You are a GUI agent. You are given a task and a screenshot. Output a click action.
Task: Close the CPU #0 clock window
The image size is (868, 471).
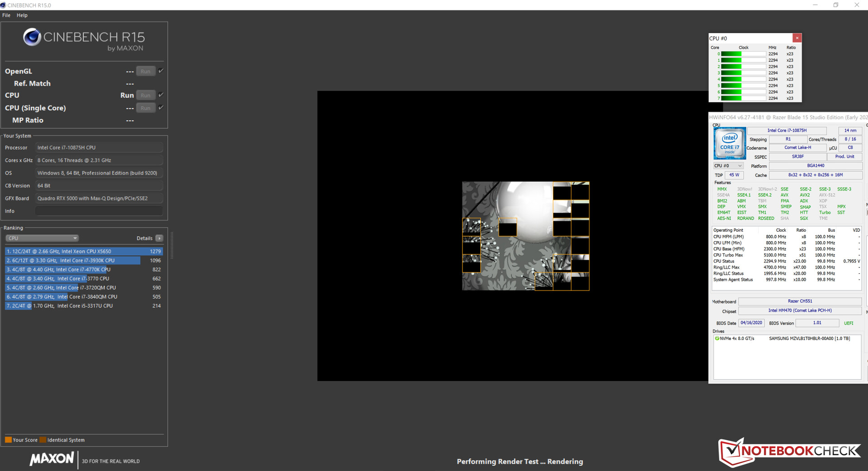pos(797,38)
